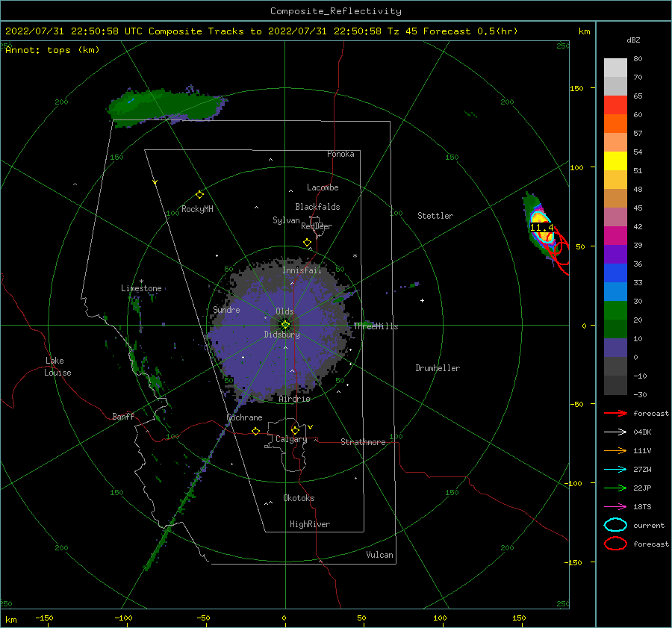Click the HighRiver city label
Screen dimensions: 672x628
pyautogui.click(x=310, y=524)
